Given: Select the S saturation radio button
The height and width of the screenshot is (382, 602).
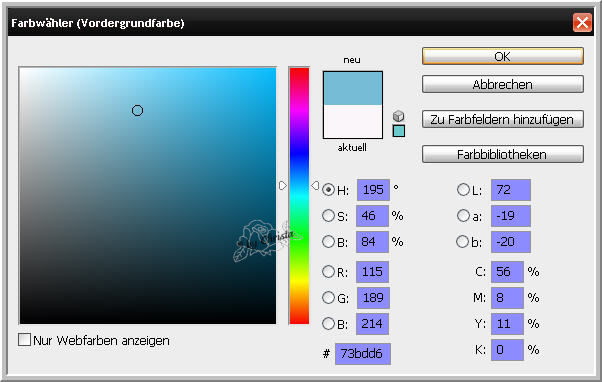Looking at the screenshot, I should (328, 216).
